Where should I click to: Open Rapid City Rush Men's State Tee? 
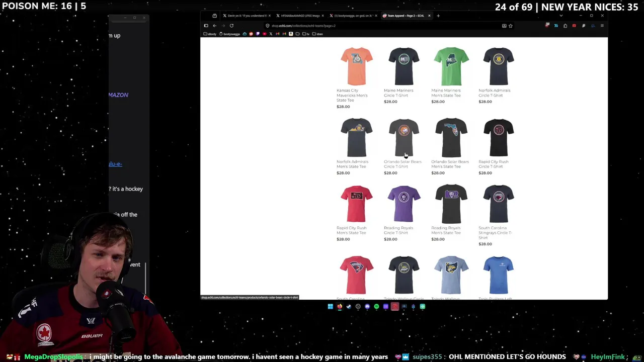(x=351, y=230)
